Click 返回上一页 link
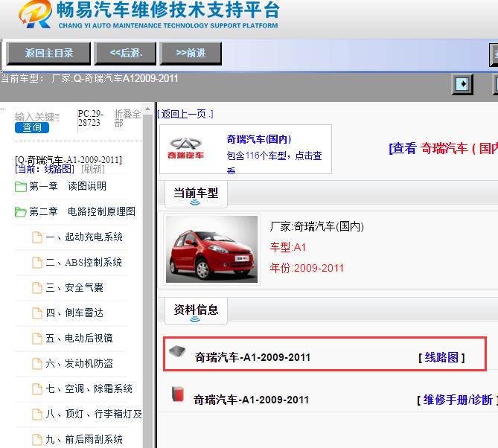The width and height of the screenshot is (498, 448). click(x=185, y=114)
